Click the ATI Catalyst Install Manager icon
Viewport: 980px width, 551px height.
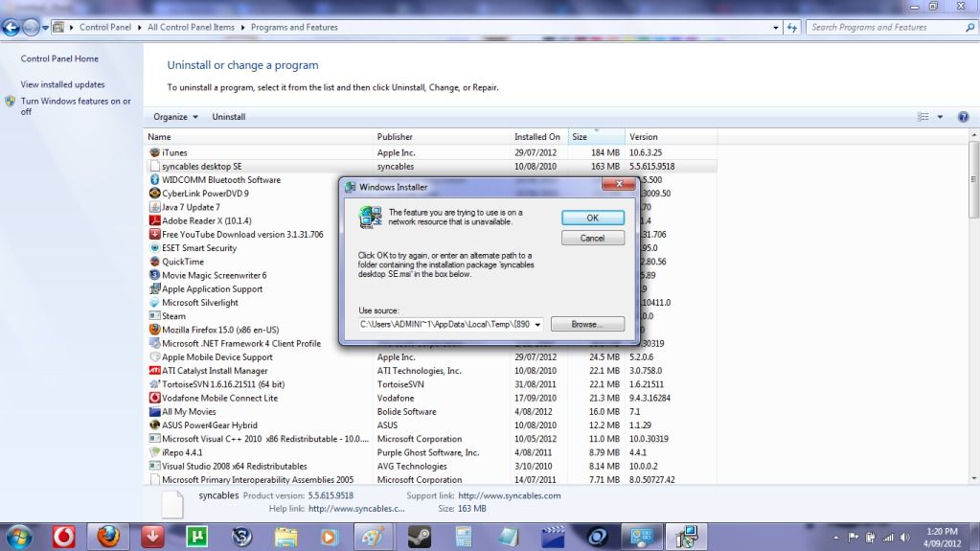point(154,370)
